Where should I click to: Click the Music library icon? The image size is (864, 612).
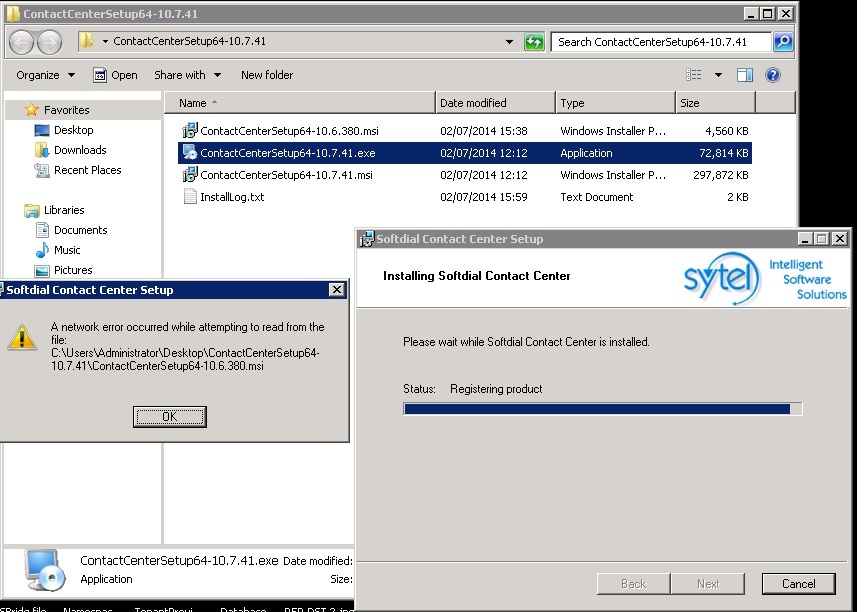(42, 250)
